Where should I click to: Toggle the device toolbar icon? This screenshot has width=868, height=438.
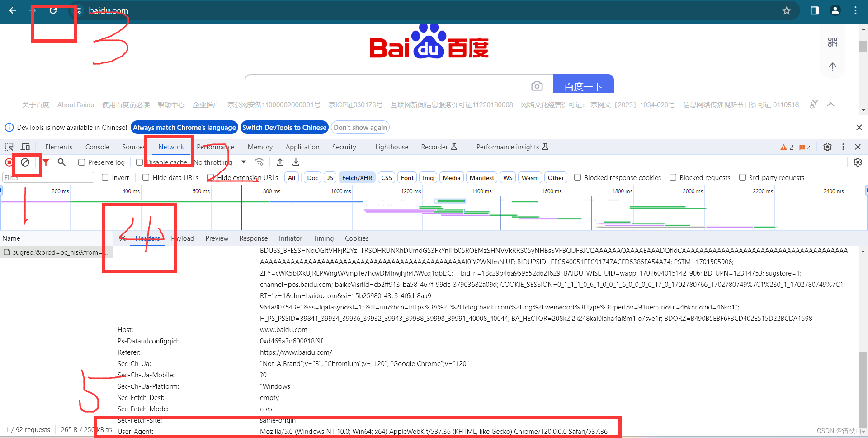pyautogui.click(x=25, y=147)
